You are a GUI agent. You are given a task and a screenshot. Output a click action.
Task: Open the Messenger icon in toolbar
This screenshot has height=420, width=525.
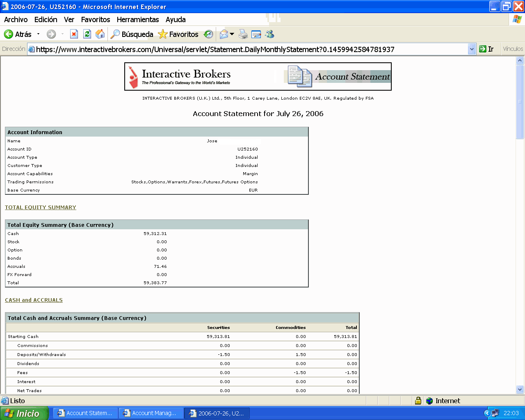(x=269, y=34)
